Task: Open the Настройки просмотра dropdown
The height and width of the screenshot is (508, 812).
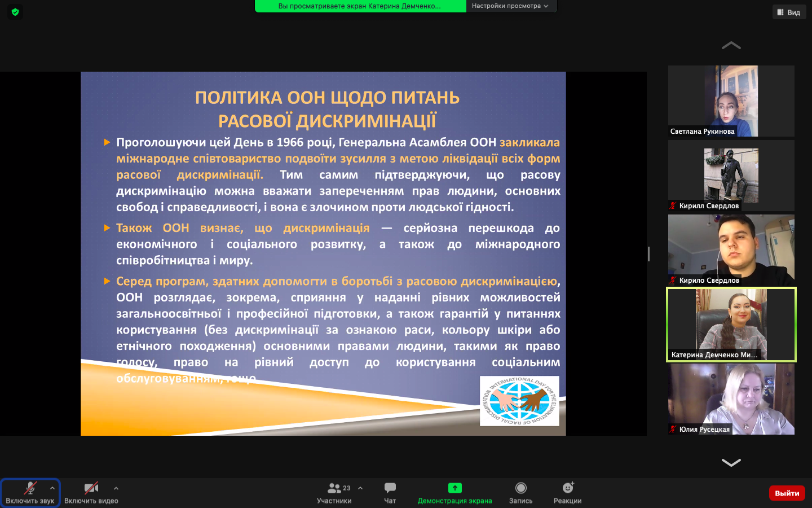Action: coord(510,6)
